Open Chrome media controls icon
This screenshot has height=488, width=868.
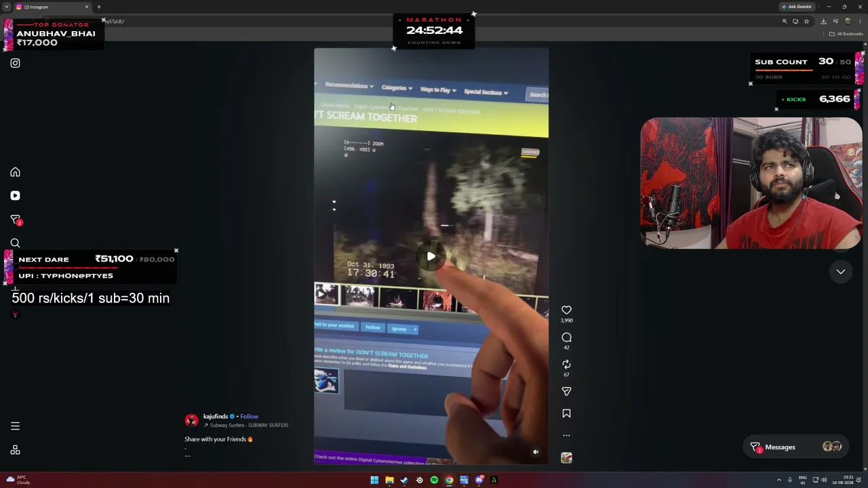(x=835, y=21)
